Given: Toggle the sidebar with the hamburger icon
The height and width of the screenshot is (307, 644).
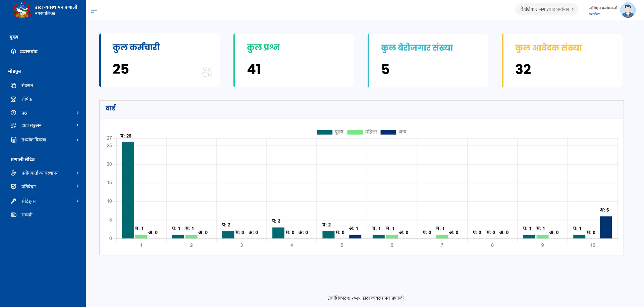Looking at the screenshot, I should pos(94,10).
